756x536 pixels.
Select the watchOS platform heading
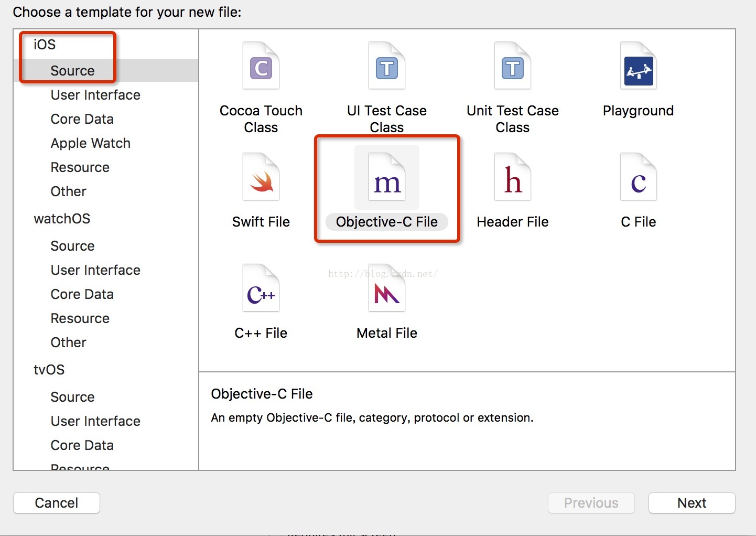[62, 219]
